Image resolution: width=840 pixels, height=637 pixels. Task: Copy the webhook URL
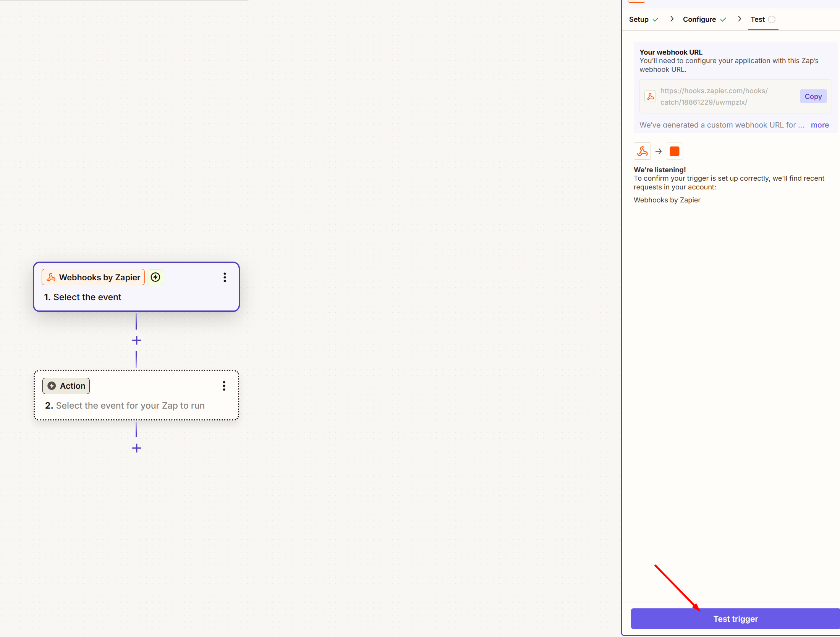pos(813,97)
